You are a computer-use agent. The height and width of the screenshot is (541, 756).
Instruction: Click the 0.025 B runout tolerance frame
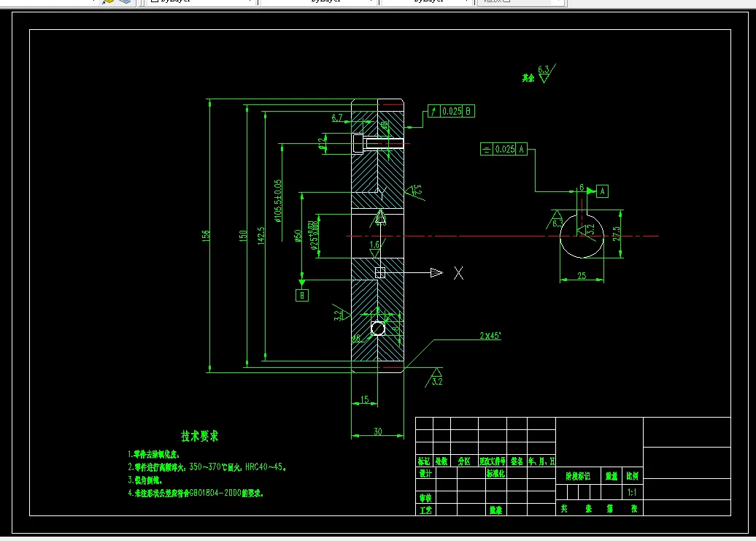coord(451,112)
